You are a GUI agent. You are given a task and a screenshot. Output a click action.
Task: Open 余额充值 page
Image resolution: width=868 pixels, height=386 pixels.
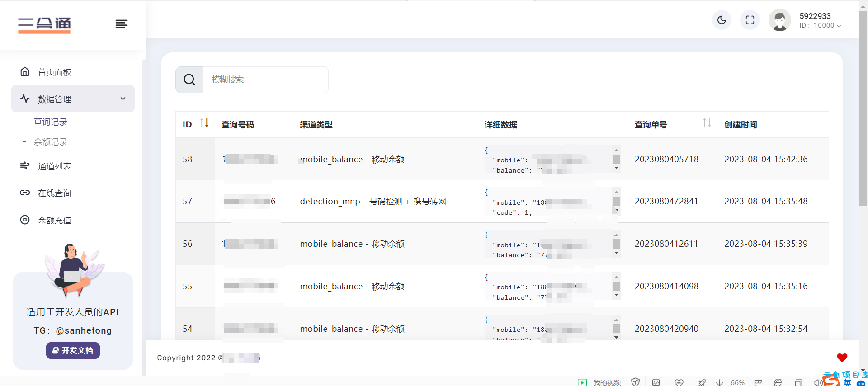click(x=55, y=221)
